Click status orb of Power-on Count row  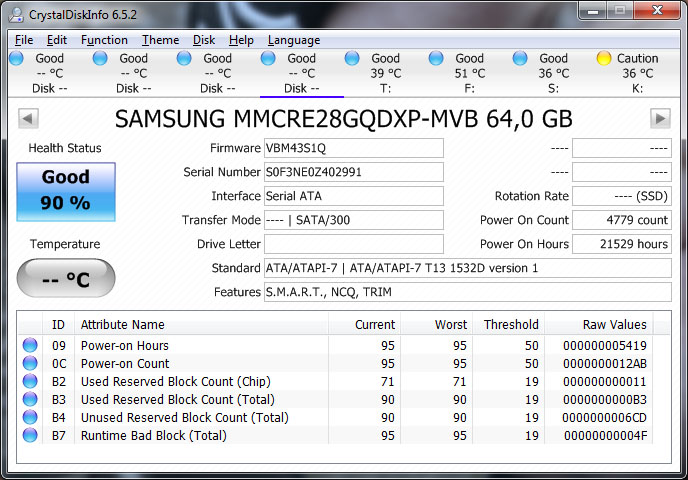[30, 363]
